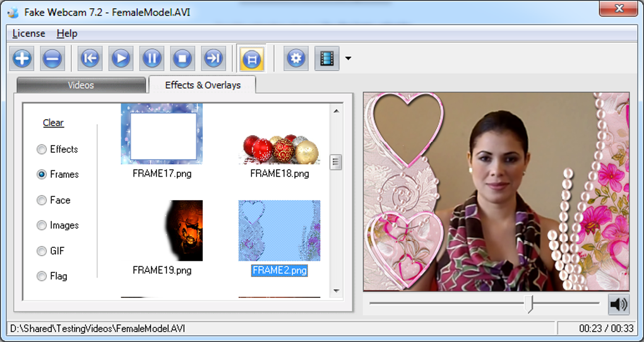
Task: Click the frames list scrollbar thumb
Action: 336,162
